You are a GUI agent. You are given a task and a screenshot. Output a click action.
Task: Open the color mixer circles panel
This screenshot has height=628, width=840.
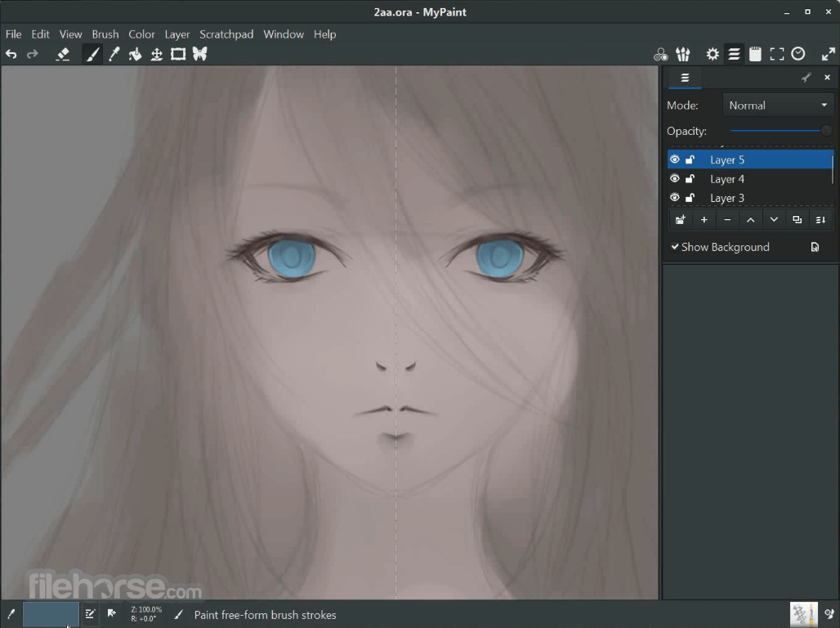click(x=660, y=54)
